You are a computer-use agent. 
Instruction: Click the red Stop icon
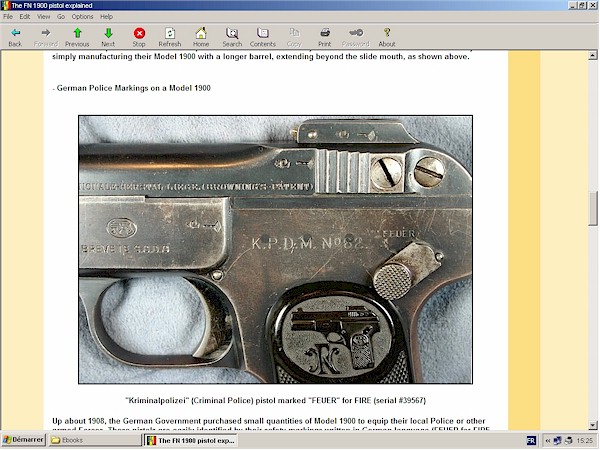pyautogui.click(x=139, y=33)
